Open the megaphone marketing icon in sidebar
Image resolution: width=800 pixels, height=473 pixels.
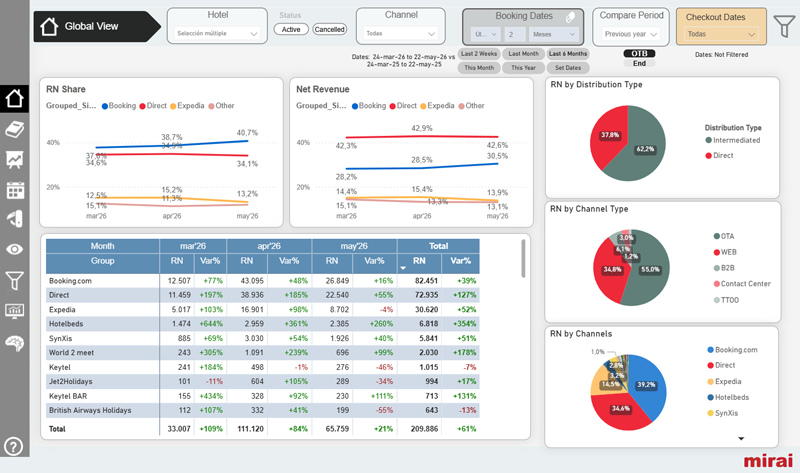(x=14, y=219)
